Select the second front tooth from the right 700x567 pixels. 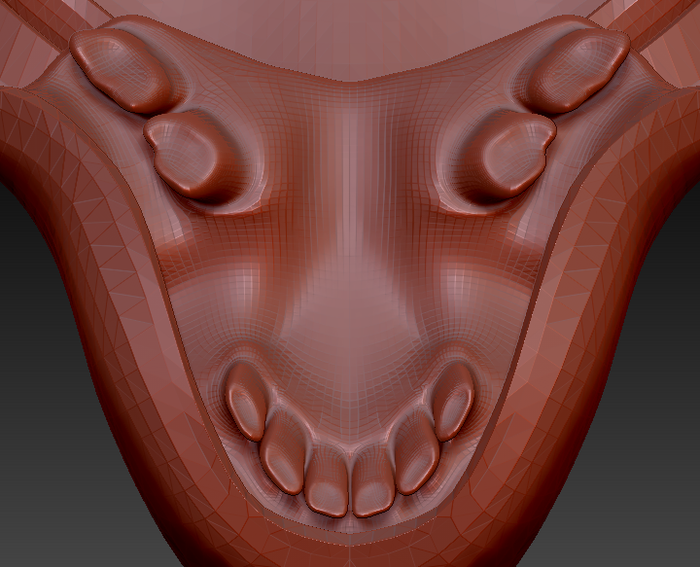pyautogui.click(x=417, y=451)
